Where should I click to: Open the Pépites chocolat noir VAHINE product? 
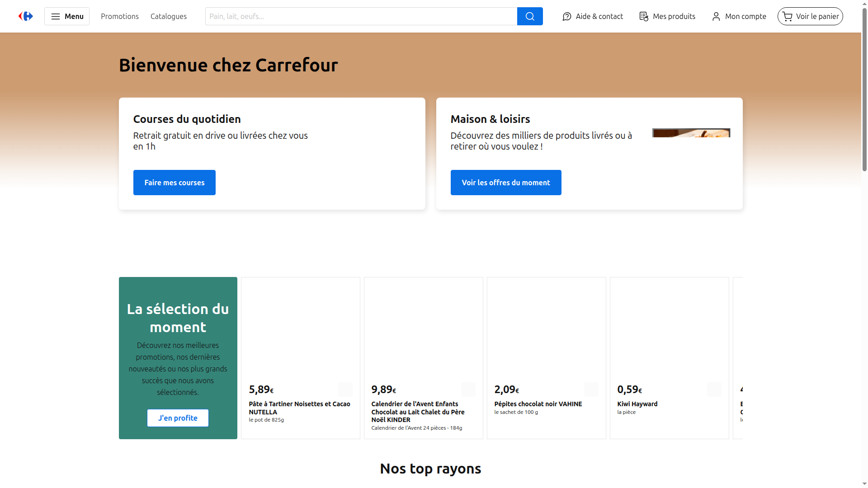click(x=538, y=404)
